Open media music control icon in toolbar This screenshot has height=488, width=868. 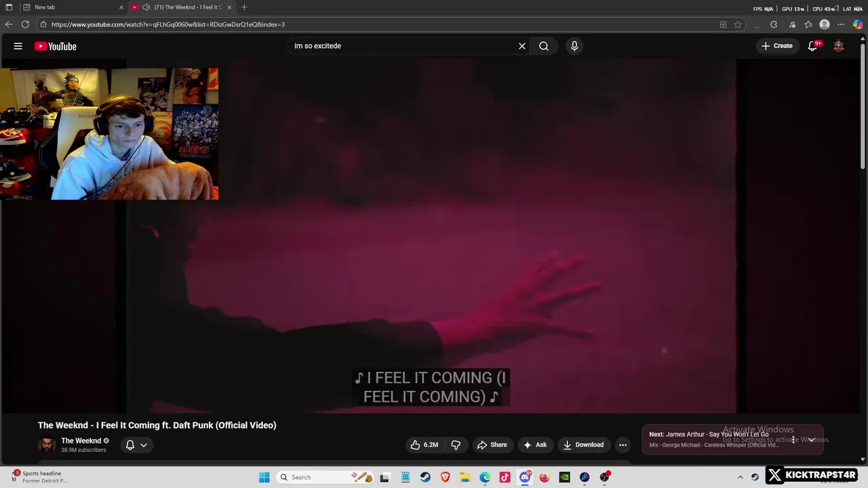coord(792,24)
